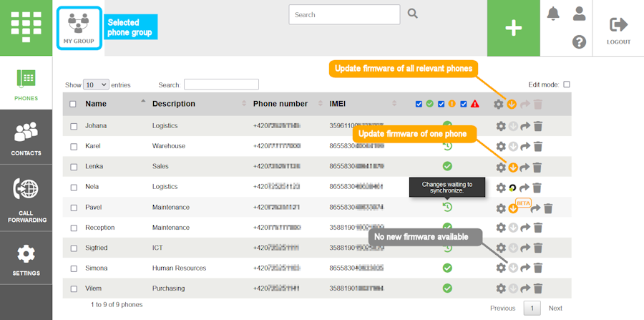
Task: Click the Logout button
Action: coord(618,29)
